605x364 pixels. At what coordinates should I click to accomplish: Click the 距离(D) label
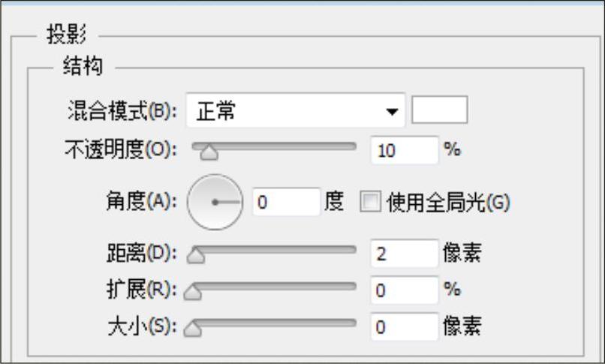point(141,254)
